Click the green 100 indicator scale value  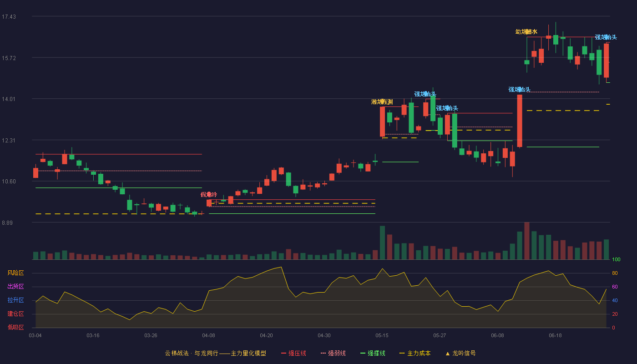616,260
